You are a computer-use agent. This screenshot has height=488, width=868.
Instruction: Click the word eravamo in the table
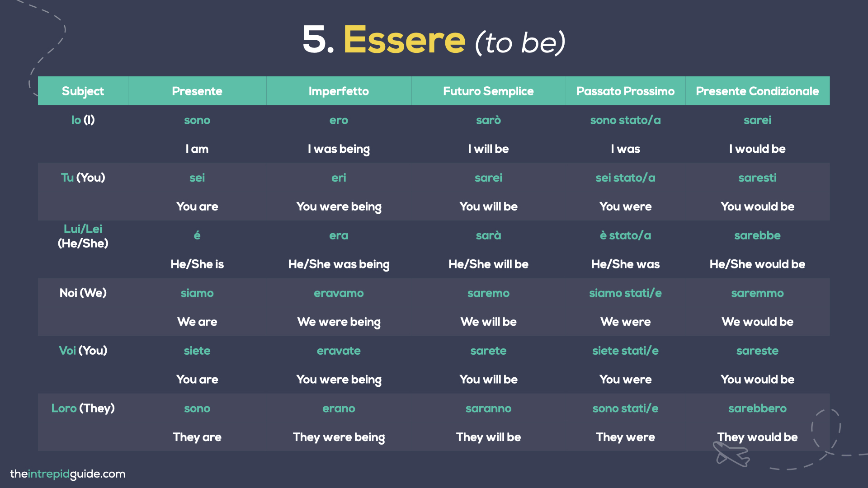339,293
